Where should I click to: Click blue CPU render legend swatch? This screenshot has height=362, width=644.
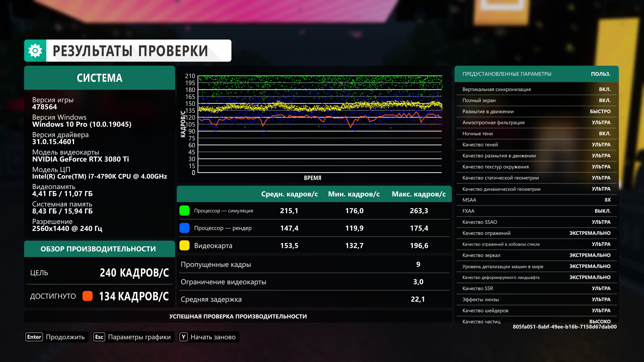pyautogui.click(x=184, y=228)
